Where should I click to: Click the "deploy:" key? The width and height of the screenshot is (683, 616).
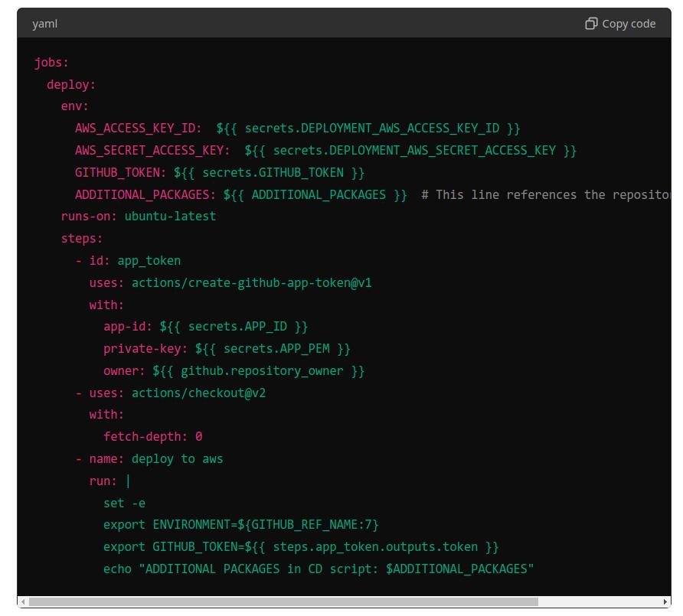(x=71, y=84)
